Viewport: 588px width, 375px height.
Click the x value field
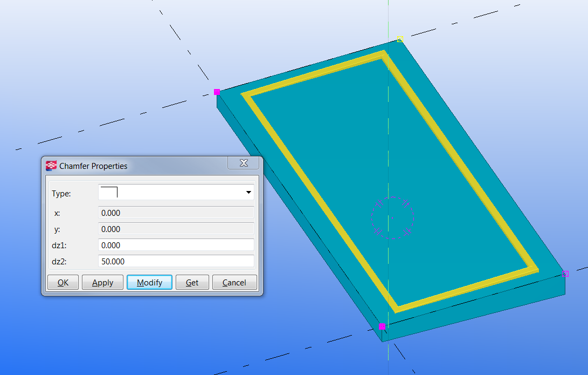coord(176,213)
